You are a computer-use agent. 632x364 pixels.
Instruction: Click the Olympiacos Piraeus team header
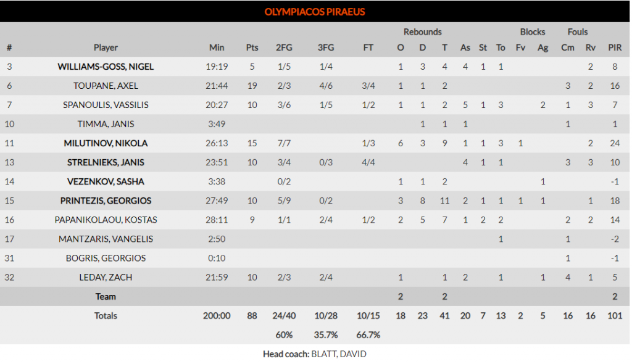pyautogui.click(x=315, y=12)
